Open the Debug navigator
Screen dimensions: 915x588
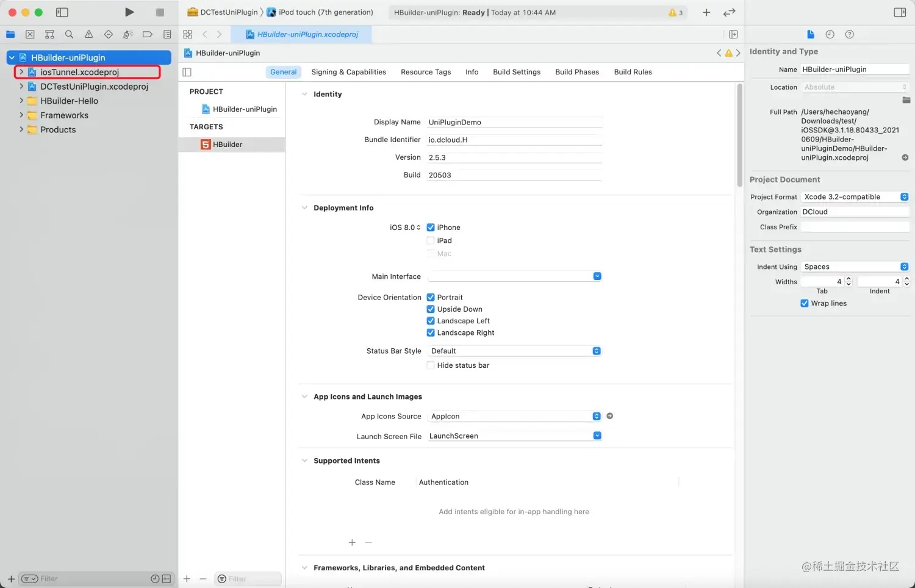[x=127, y=34]
